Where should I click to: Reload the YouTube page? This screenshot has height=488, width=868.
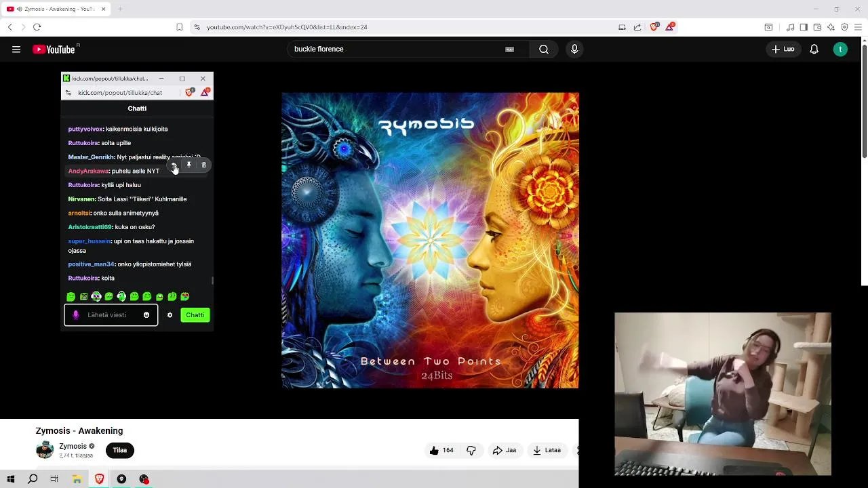click(37, 27)
